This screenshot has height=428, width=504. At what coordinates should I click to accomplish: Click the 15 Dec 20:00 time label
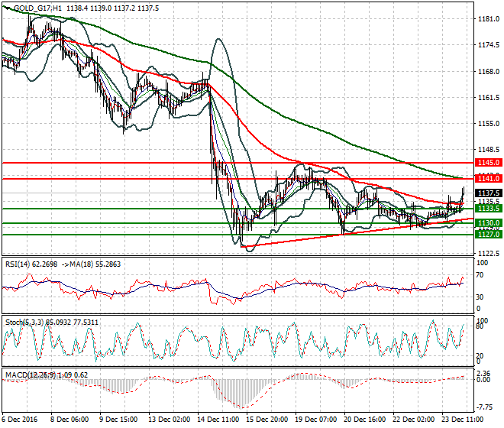pyautogui.click(x=267, y=420)
